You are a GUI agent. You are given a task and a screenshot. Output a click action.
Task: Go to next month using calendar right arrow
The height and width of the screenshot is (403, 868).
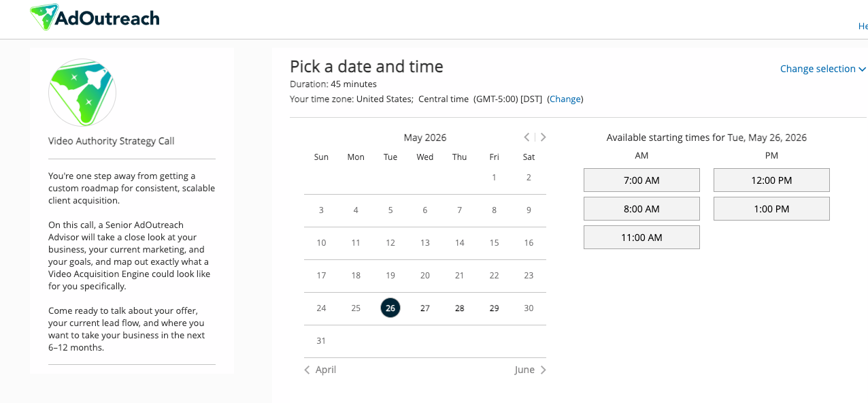543,138
